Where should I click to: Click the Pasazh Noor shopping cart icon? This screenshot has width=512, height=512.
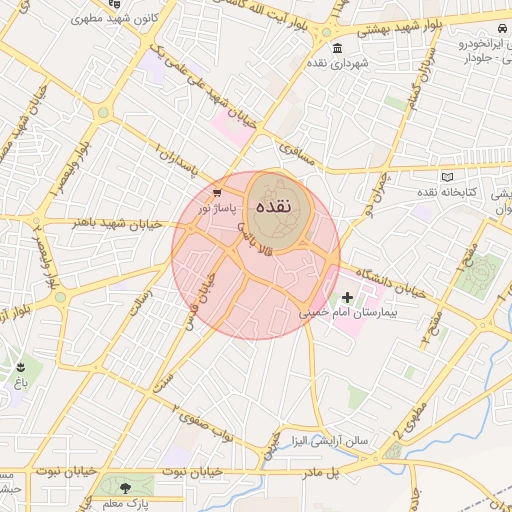point(217,193)
